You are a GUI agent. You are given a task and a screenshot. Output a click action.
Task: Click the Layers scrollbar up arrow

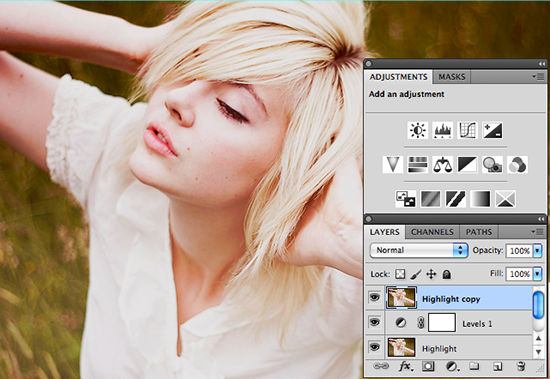tap(539, 338)
